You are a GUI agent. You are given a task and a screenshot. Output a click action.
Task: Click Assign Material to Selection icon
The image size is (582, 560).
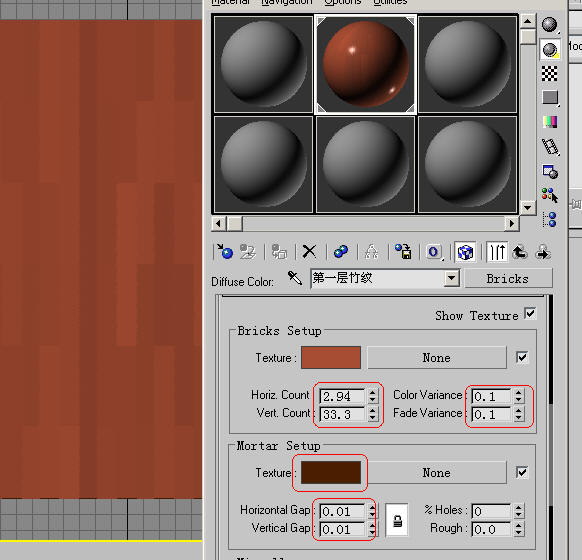point(279,252)
